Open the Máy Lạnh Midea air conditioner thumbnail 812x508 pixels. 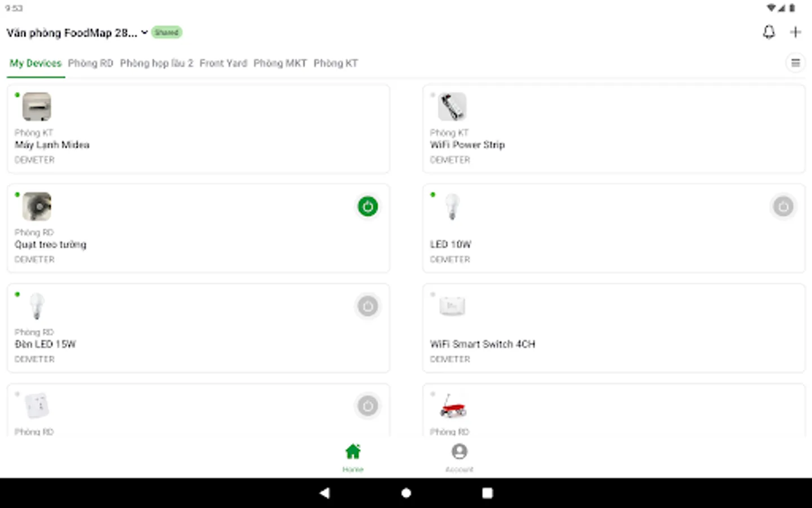click(x=37, y=107)
